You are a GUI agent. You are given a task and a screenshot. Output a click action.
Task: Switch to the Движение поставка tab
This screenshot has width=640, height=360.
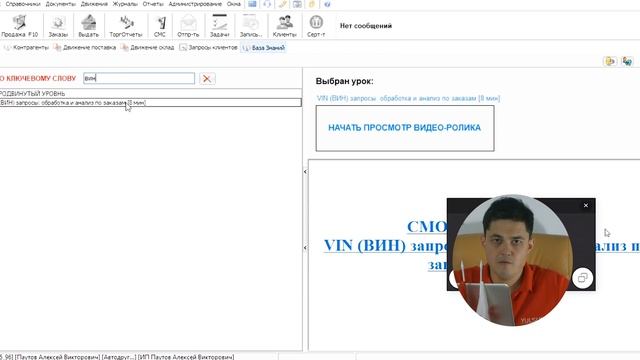[85, 48]
